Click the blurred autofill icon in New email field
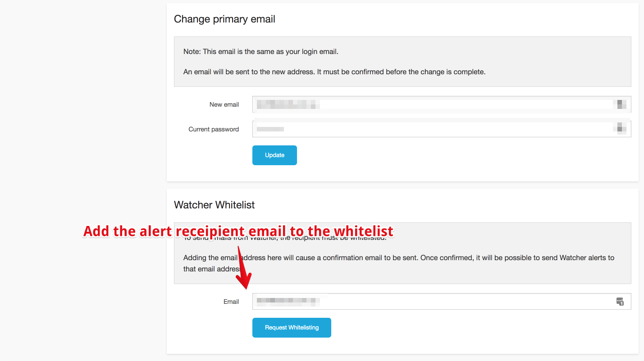The height and width of the screenshot is (361, 644). pyautogui.click(x=620, y=104)
